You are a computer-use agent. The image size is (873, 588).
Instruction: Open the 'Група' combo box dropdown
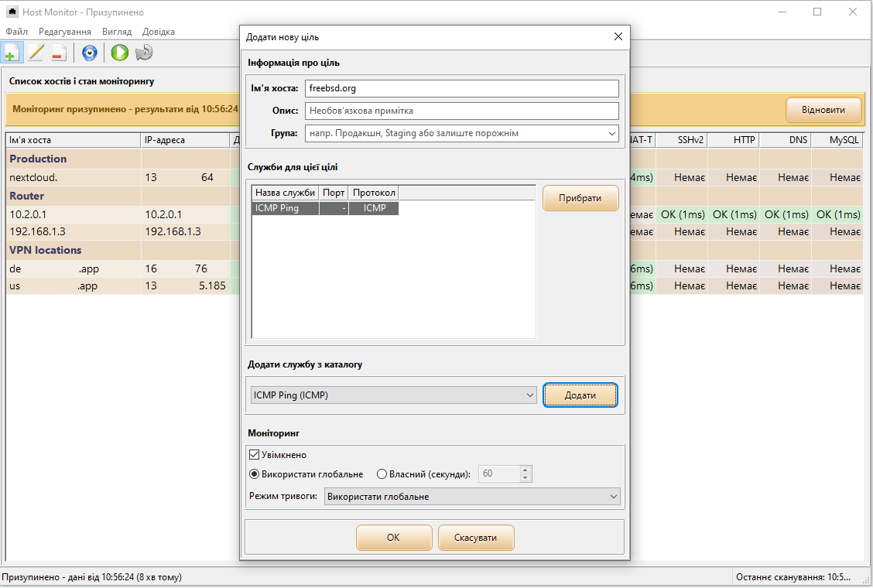pyautogui.click(x=611, y=134)
